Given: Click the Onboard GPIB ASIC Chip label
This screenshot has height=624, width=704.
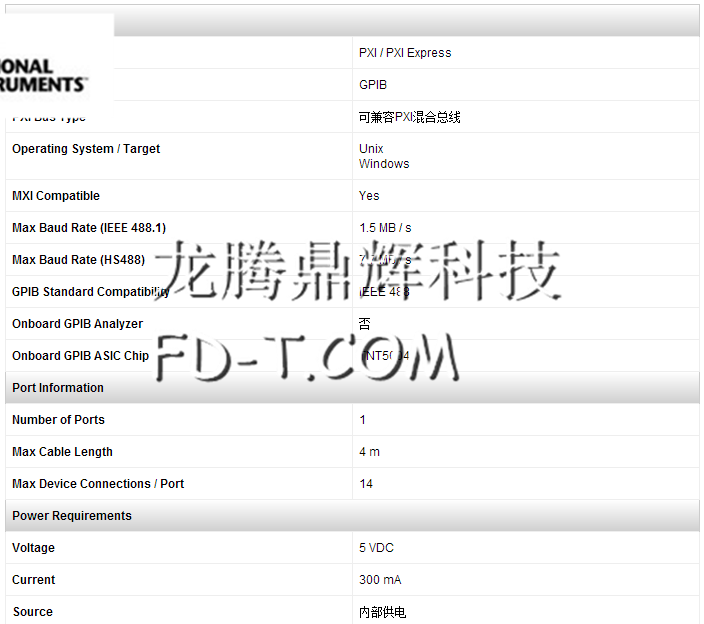Looking at the screenshot, I should (80, 356).
